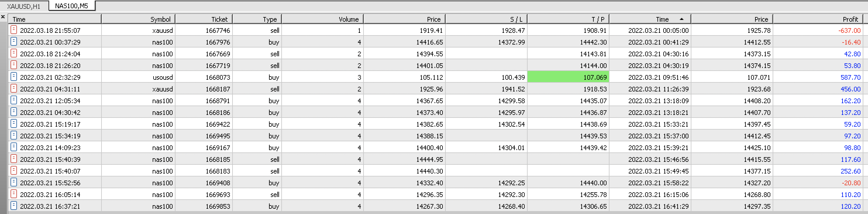868x214 pixels.
Task: Sort trades by the Symbol column header
Action: 160,19
